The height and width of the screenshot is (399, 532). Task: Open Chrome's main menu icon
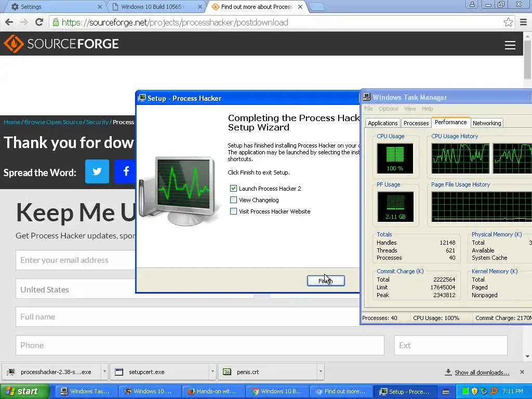(x=523, y=22)
